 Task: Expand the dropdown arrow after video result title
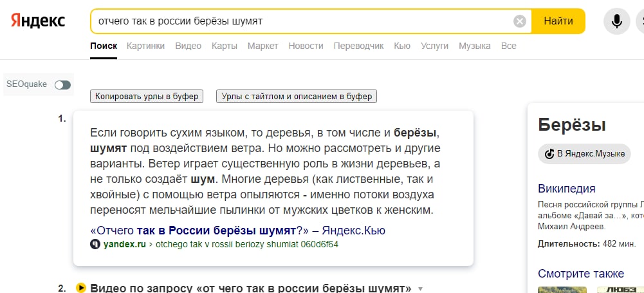click(x=420, y=288)
